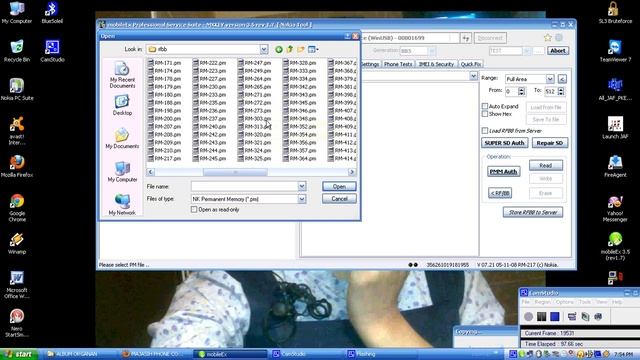Open My Documents from places bar
The width and height of the screenshot is (640, 360).
click(122, 138)
